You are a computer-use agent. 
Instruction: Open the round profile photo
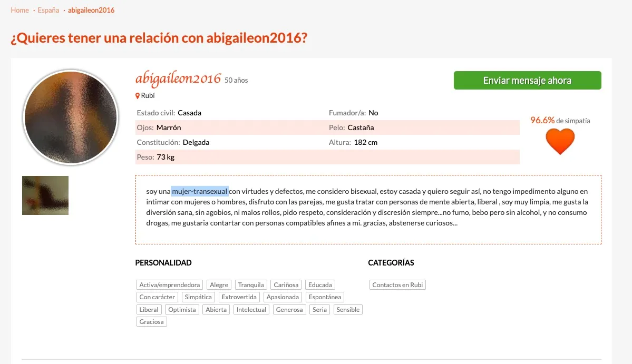coord(71,117)
